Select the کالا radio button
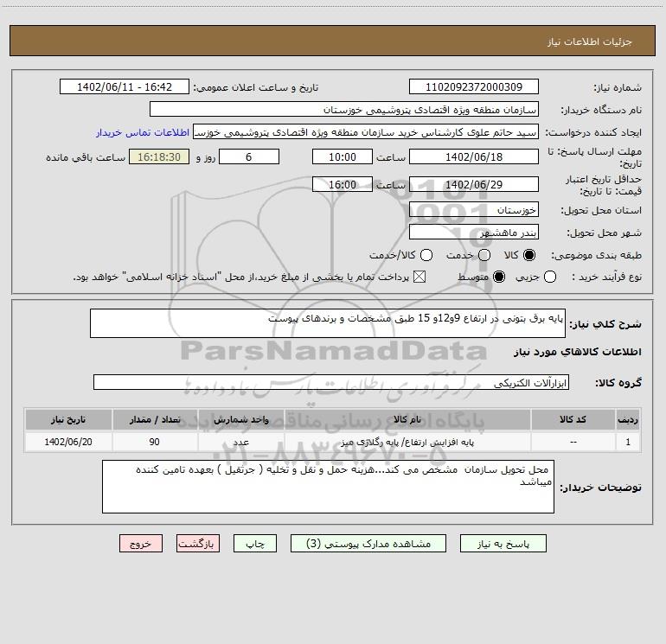 [x=529, y=255]
